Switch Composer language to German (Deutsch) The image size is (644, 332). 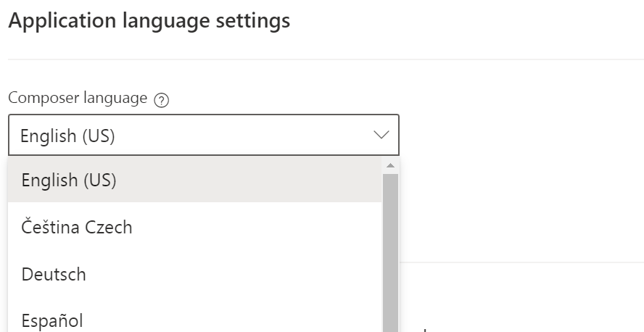click(54, 275)
